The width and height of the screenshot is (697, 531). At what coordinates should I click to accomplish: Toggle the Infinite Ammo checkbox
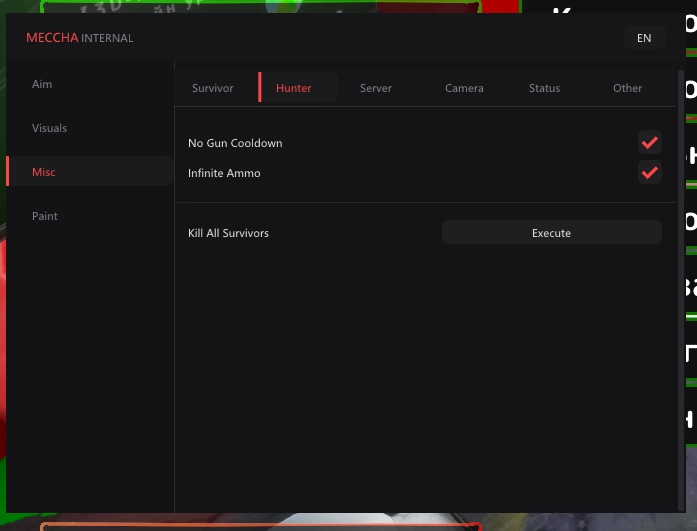(650, 172)
